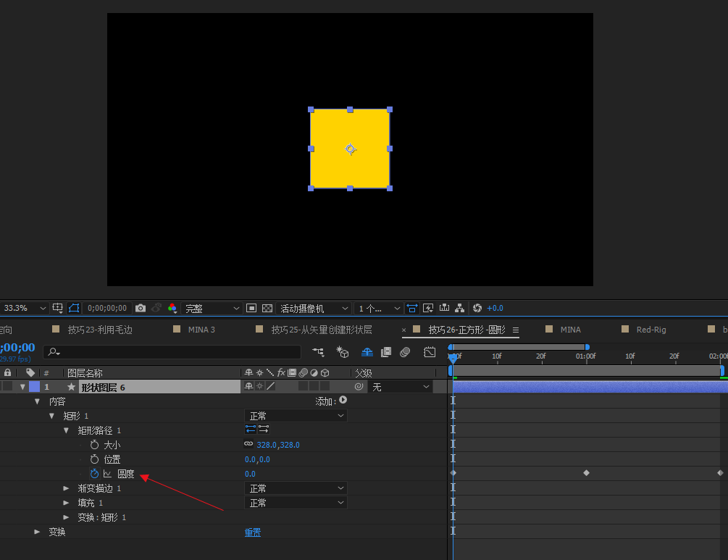The height and width of the screenshot is (560, 728).
Task: Toggle mask and shape path visibility
Action: (74, 308)
